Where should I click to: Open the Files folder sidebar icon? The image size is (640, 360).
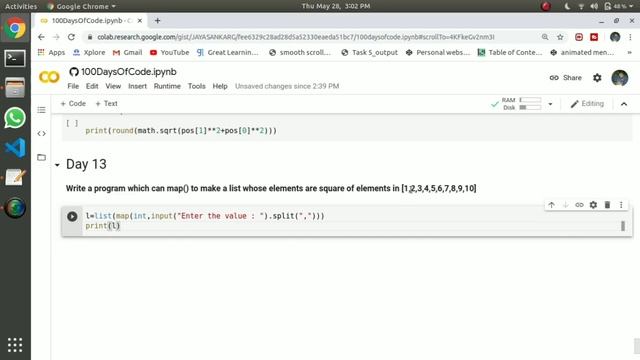click(x=41, y=157)
